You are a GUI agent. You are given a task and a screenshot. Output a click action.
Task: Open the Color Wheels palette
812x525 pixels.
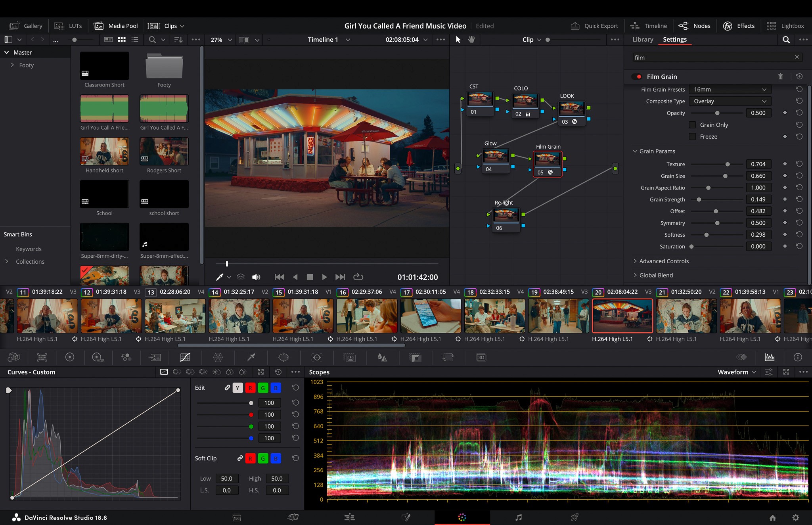tap(70, 357)
